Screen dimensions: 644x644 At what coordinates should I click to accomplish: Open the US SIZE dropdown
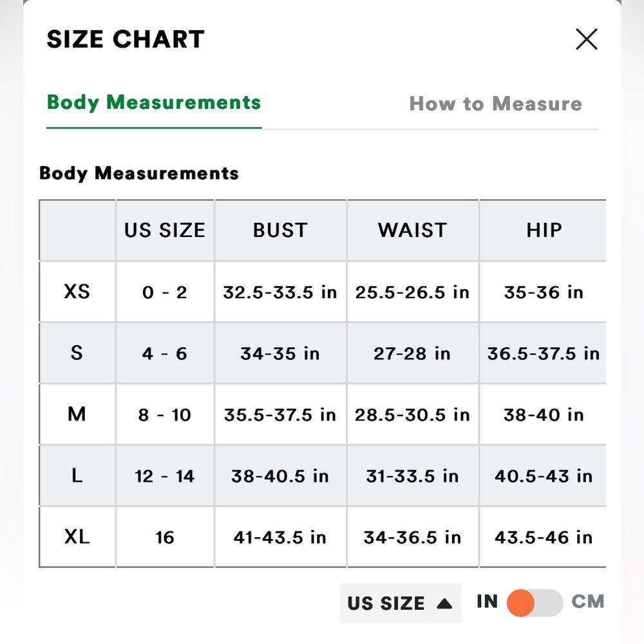(400, 603)
